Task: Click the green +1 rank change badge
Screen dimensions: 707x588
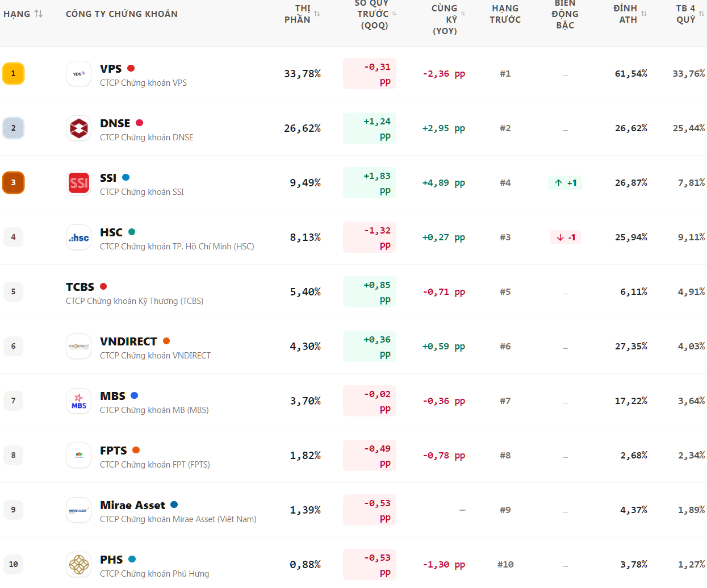Action: click(x=565, y=183)
